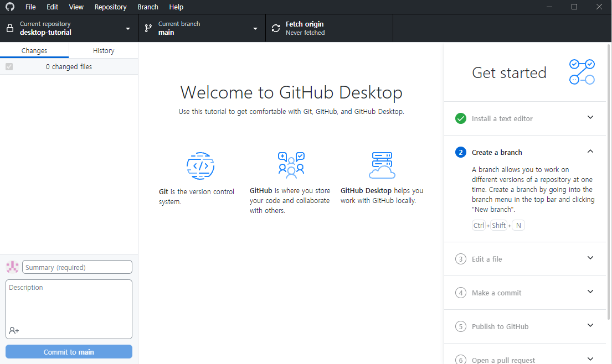The height and width of the screenshot is (364, 612).
Task: Click the Publish to GitHub step title
Action: point(500,326)
